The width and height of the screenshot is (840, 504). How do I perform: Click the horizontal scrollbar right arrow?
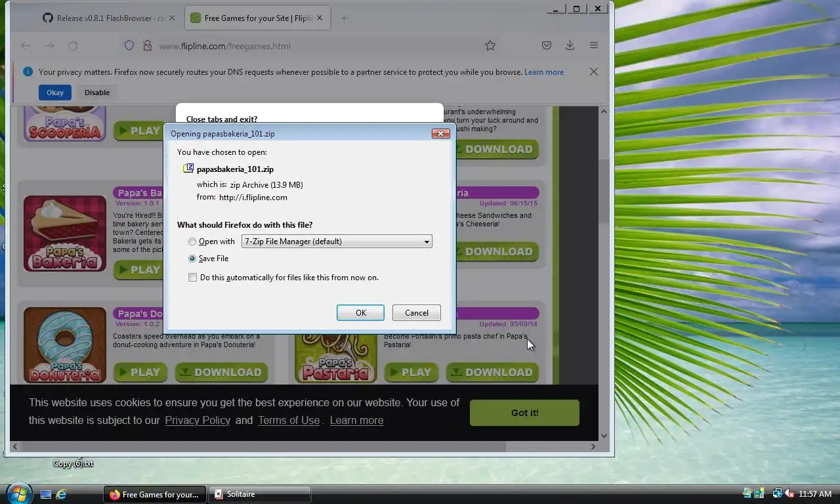click(593, 446)
